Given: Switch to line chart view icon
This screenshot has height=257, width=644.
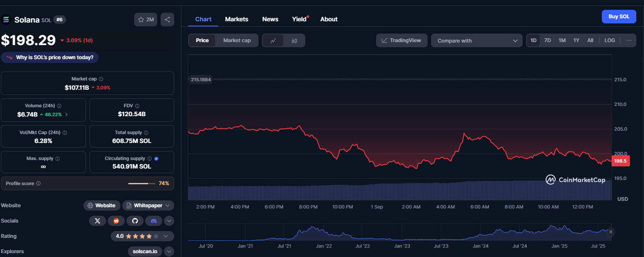Looking at the screenshot, I should click(273, 40).
